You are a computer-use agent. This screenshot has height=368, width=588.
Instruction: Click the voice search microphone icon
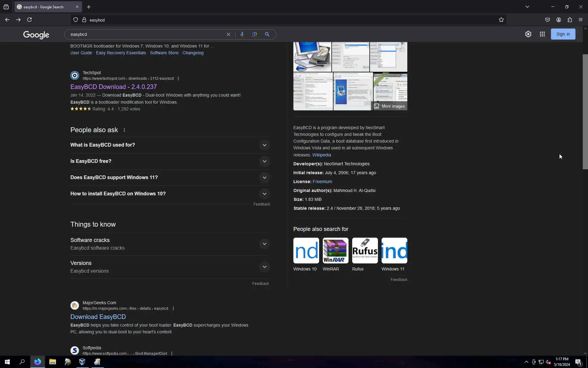click(x=242, y=34)
